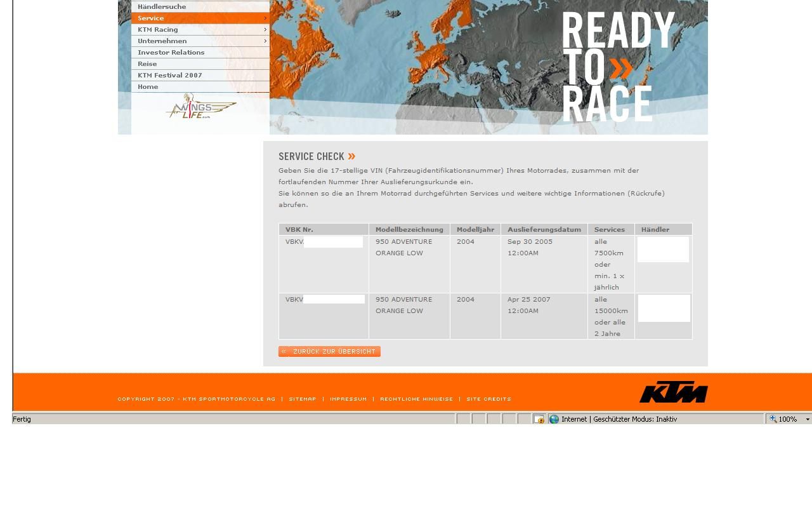Click the Internet globe icon in status bar

tap(554, 419)
